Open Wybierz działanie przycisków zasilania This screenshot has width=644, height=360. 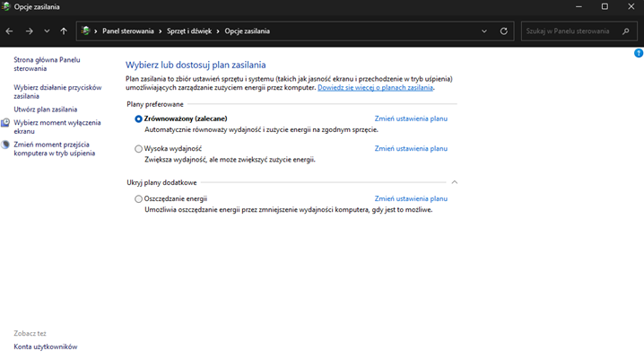(x=57, y=92)
